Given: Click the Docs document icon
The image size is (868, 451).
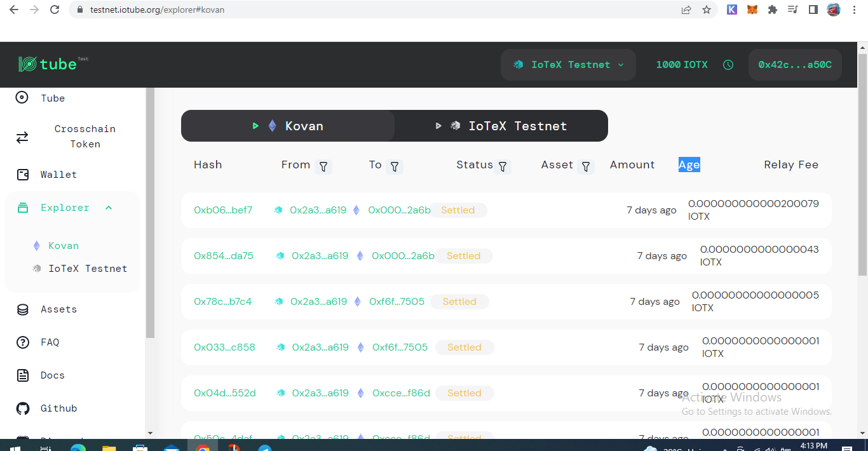Looking at the screenshot, I should pyautogui.click(x=23, y=375).
